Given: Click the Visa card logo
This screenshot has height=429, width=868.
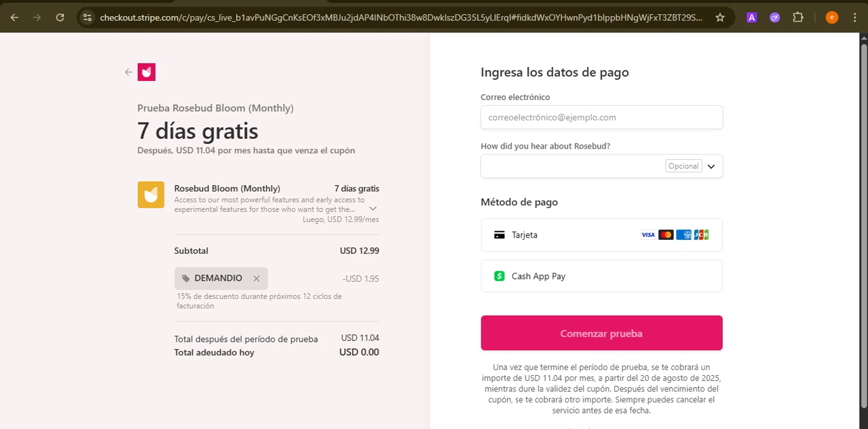Looking at the screenshot, I should coord(648,235).
